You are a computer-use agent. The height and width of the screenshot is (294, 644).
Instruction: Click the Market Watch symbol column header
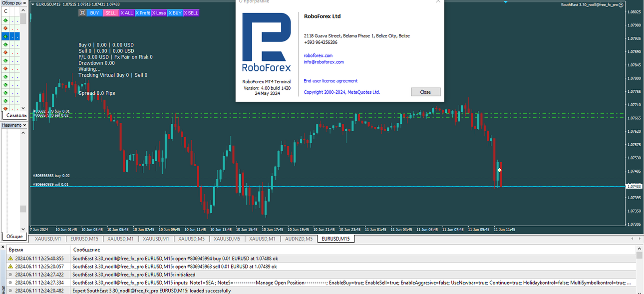(5, 10)
